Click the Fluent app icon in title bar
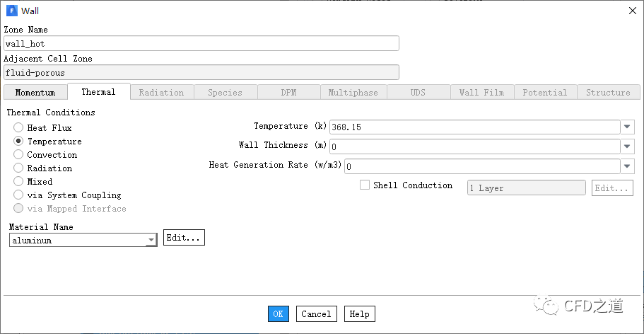Viewport: 644px width, 334px height. point(11,11)
